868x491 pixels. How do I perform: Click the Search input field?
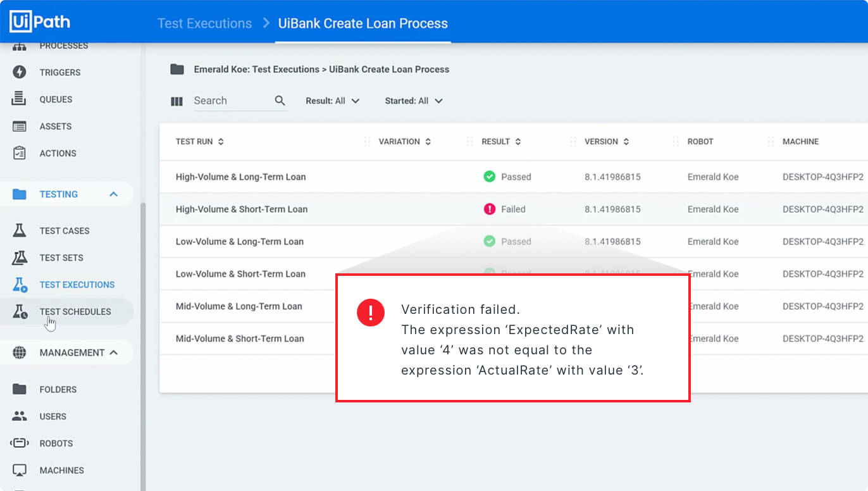click(x=240, y=101)
